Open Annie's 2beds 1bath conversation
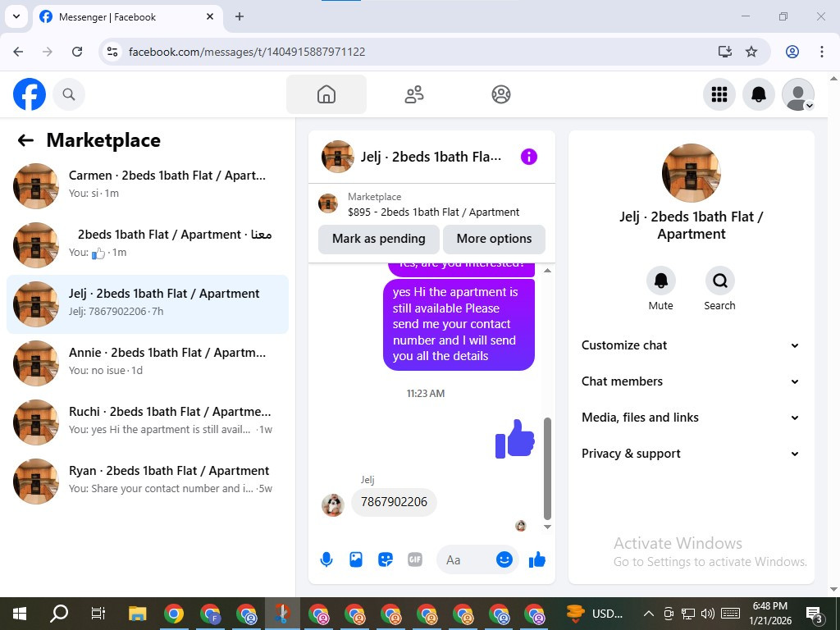Screen dimensions: 840x630 (x=148, y=363)
